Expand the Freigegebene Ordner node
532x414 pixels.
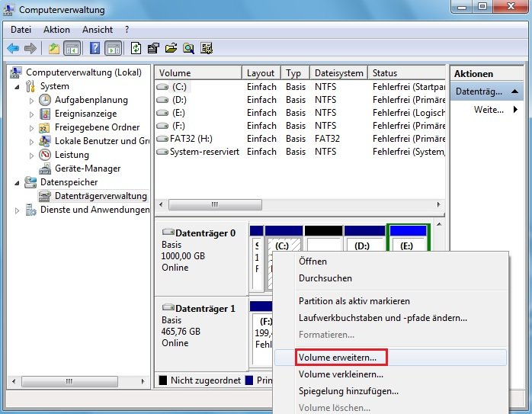tap(31, 128)
